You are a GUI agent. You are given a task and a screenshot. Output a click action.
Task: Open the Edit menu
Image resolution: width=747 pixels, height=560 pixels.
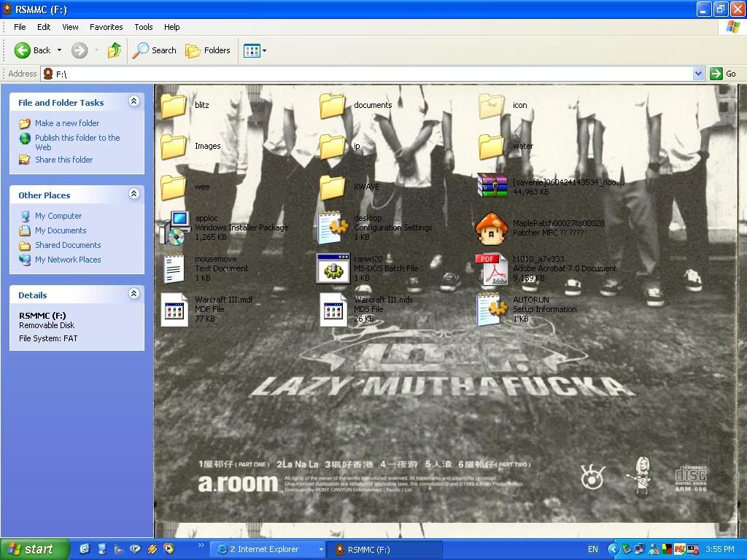point(44,27)
